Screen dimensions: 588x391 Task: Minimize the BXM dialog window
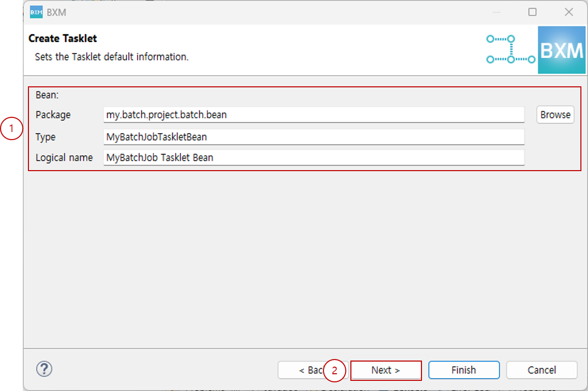[x=497, y=12]
